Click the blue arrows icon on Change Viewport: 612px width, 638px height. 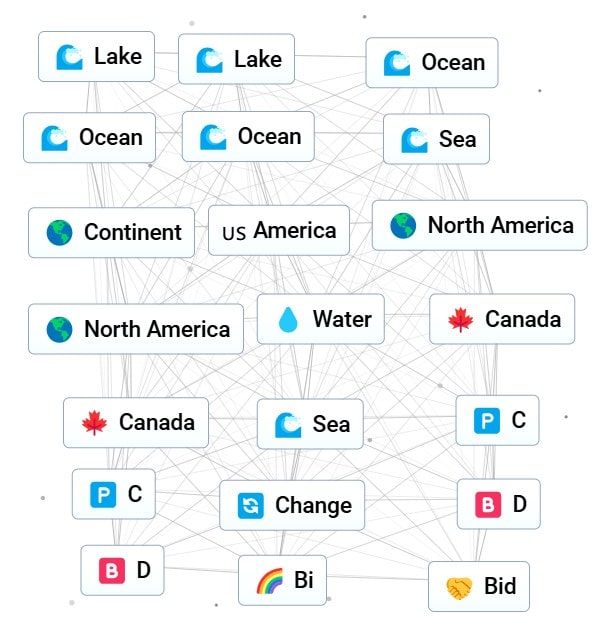(x=251, y=506)
